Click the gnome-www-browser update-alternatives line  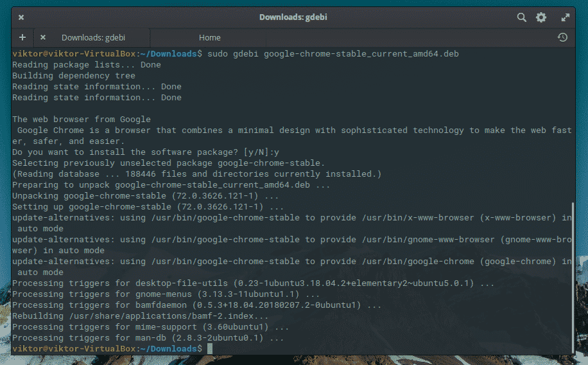[292, 245]
